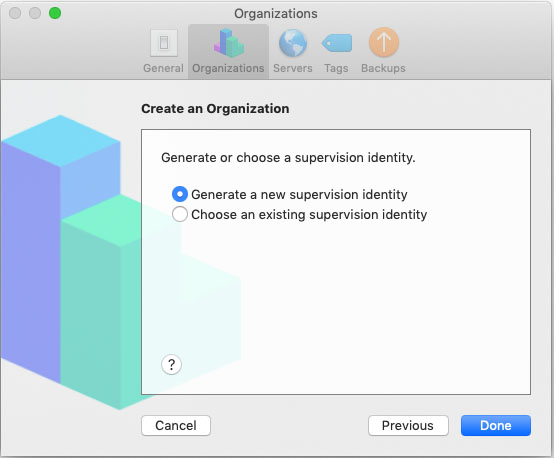554x458 pixels.
Task: Switch to the Servers tab label
Action: pos(293,68)
